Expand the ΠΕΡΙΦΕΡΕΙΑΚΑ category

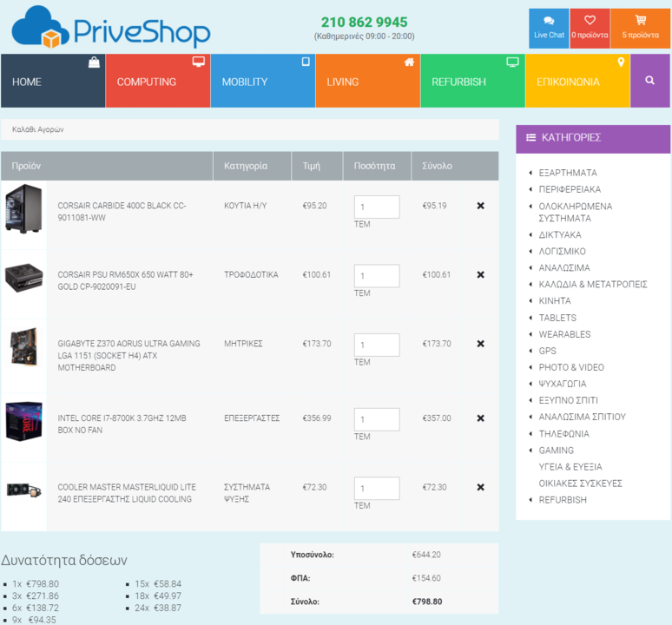570,189
